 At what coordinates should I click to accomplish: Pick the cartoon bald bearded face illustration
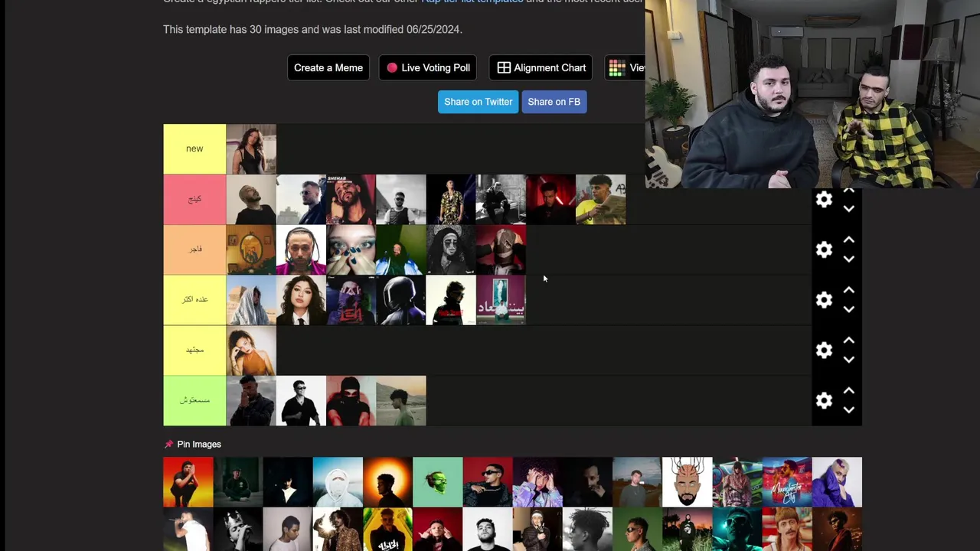click(687, 482)
